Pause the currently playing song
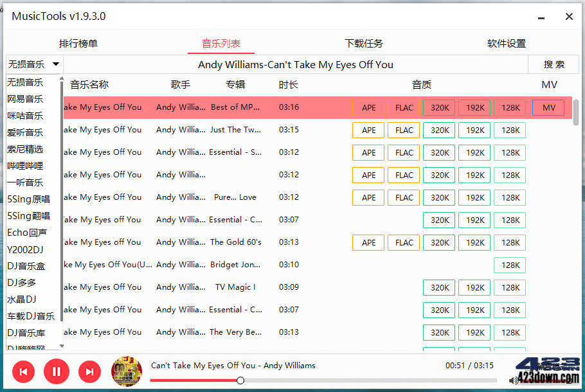Screen dimensions: 585x392 [x=57, y=371]
